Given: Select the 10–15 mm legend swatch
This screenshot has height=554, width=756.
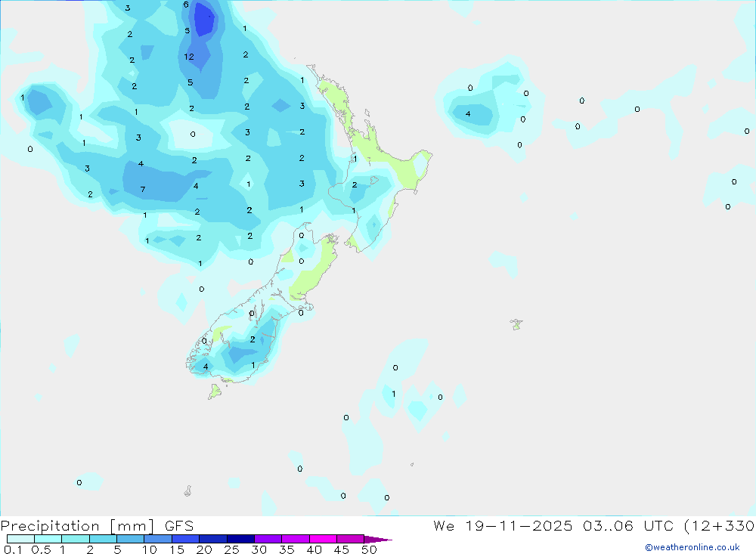Looking at the screenshot, I should [158, 539].
